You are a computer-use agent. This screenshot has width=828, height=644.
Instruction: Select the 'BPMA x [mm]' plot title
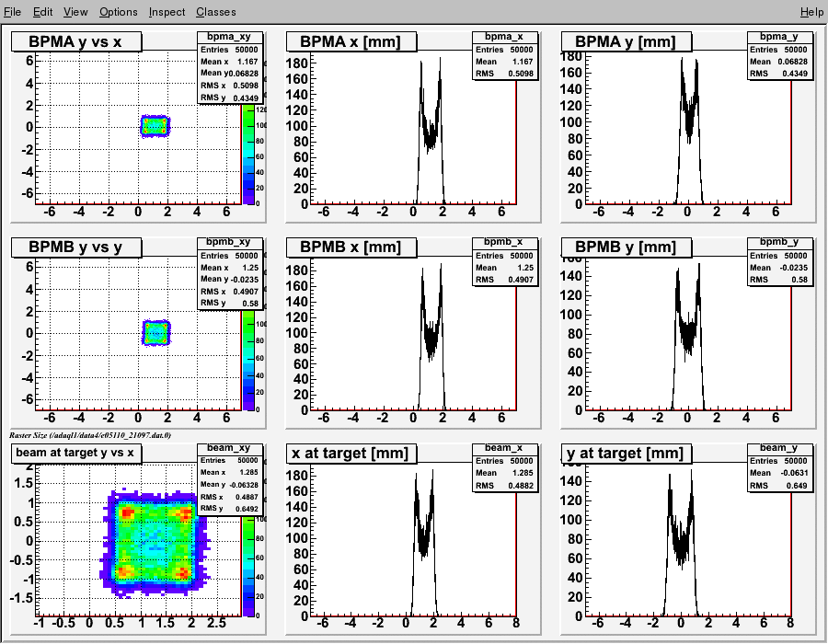(x=351, y=41)
